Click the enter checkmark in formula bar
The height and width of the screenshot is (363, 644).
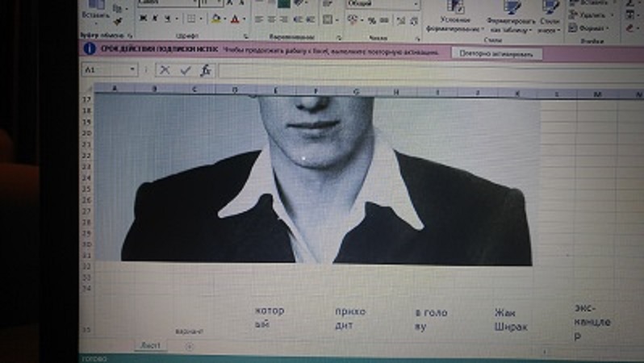click(186, 70)
